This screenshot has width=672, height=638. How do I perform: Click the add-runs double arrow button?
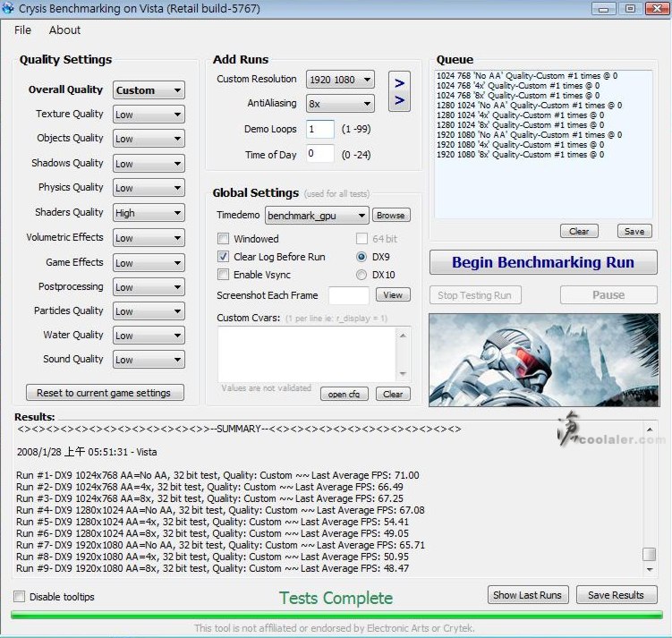399,91
